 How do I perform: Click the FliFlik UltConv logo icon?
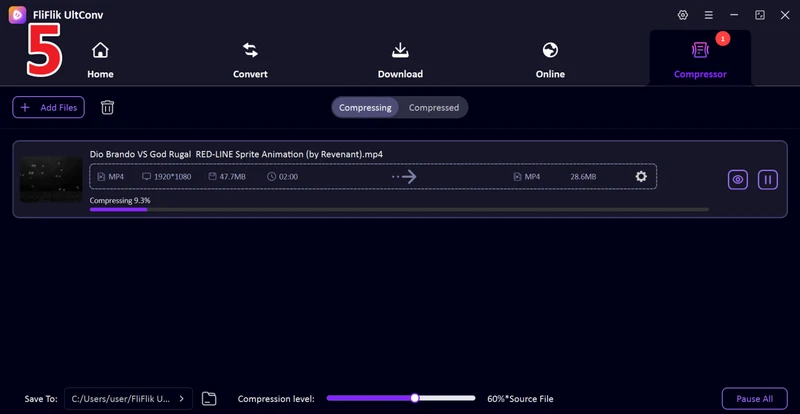17,15
